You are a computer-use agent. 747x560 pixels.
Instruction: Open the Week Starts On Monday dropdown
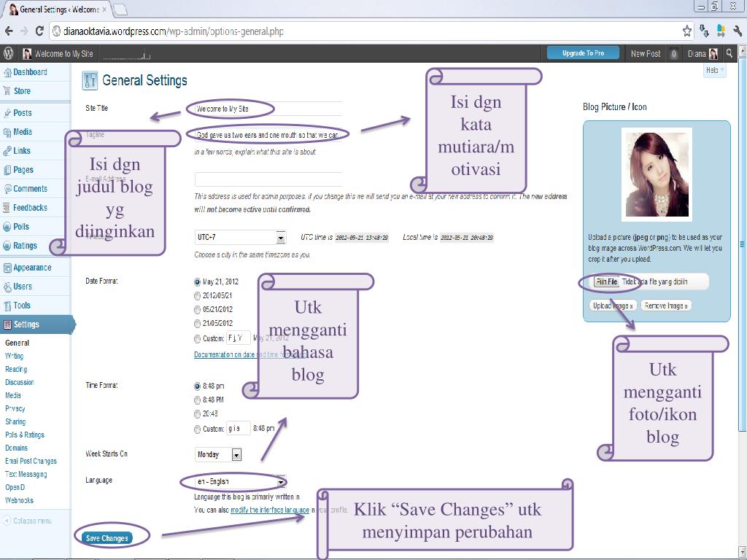(x=218, y=455)
